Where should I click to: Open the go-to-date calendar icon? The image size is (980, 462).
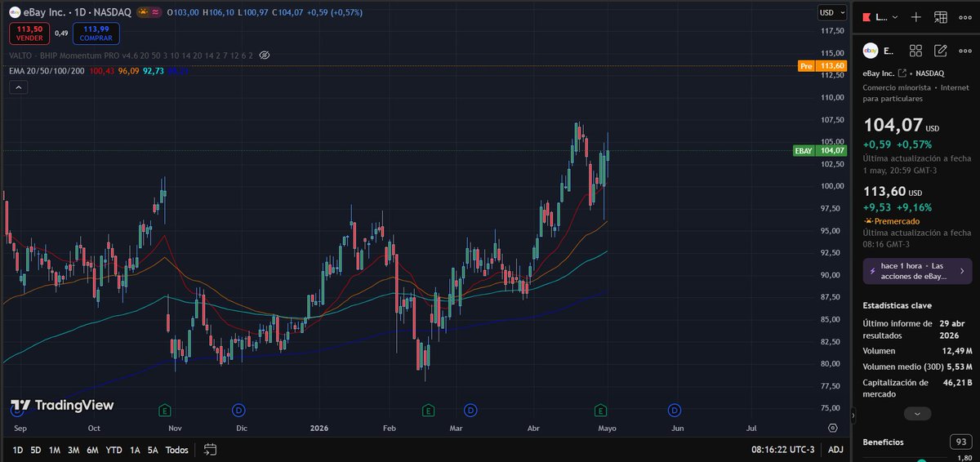210,449
